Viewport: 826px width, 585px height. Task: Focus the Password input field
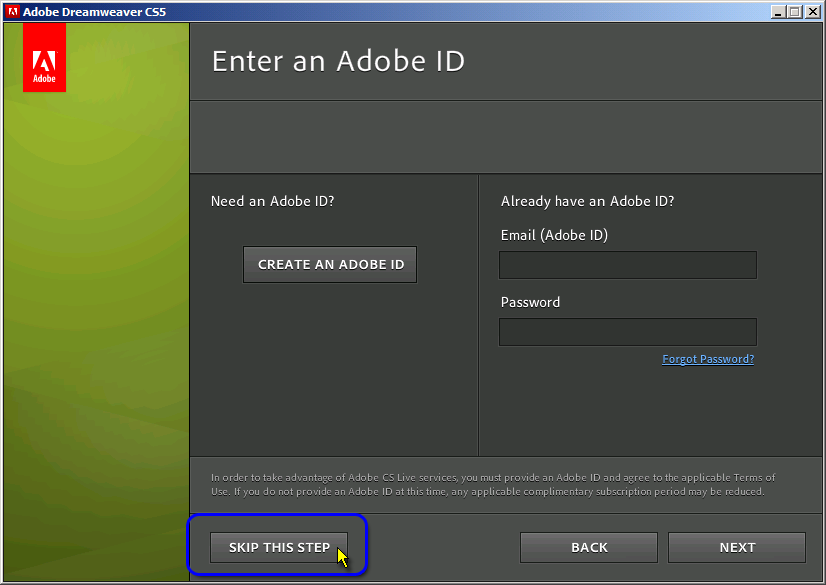628,332
